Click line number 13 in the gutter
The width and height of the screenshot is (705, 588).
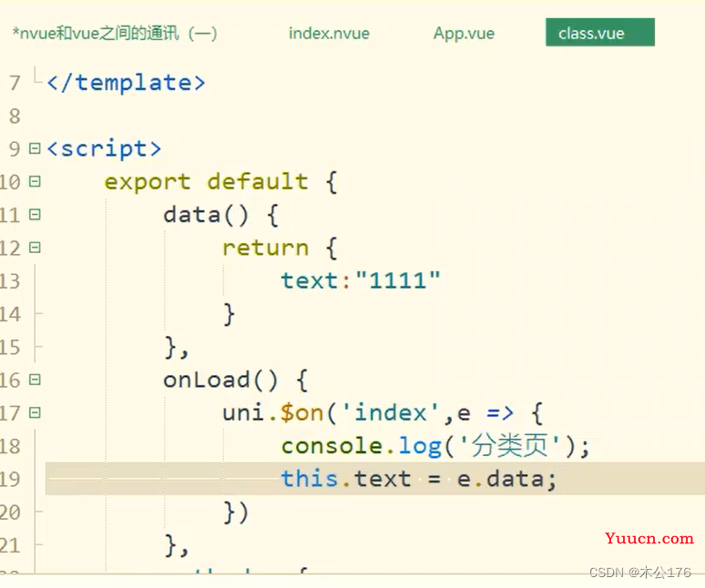(x=10, y=281)
